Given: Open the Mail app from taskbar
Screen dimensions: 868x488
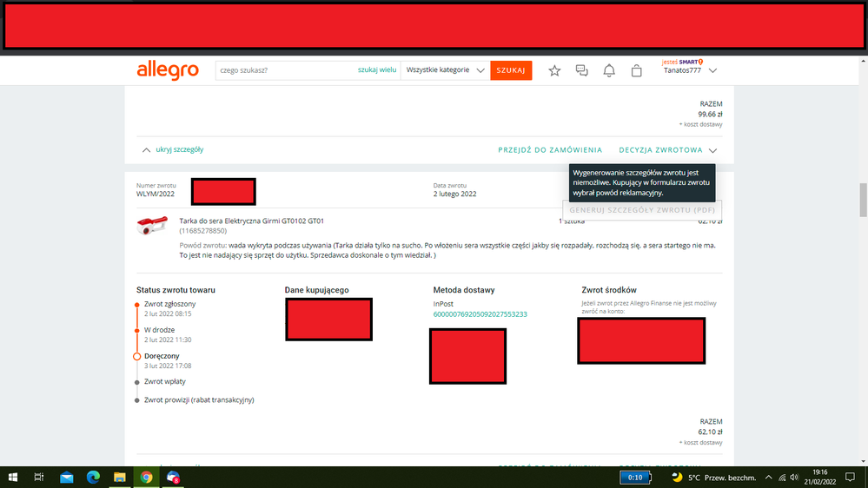Looking at the screenshot, I should coord(66,477).
